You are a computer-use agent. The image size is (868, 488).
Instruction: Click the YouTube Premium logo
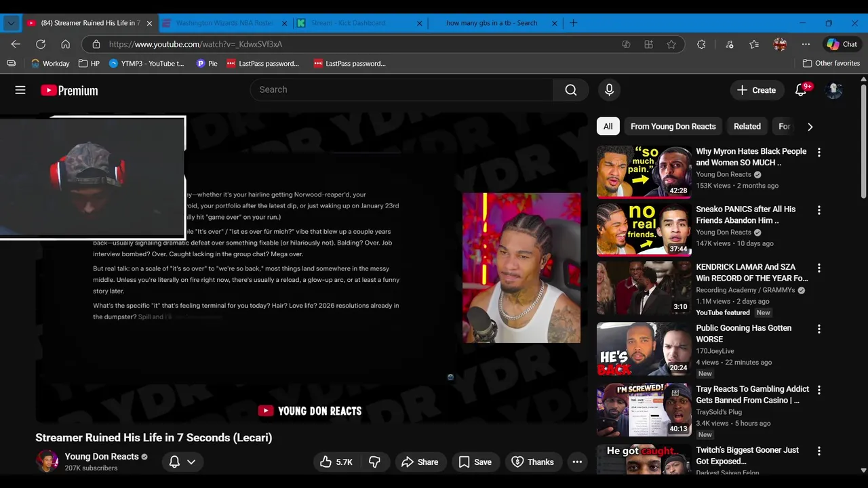point(69,90)
